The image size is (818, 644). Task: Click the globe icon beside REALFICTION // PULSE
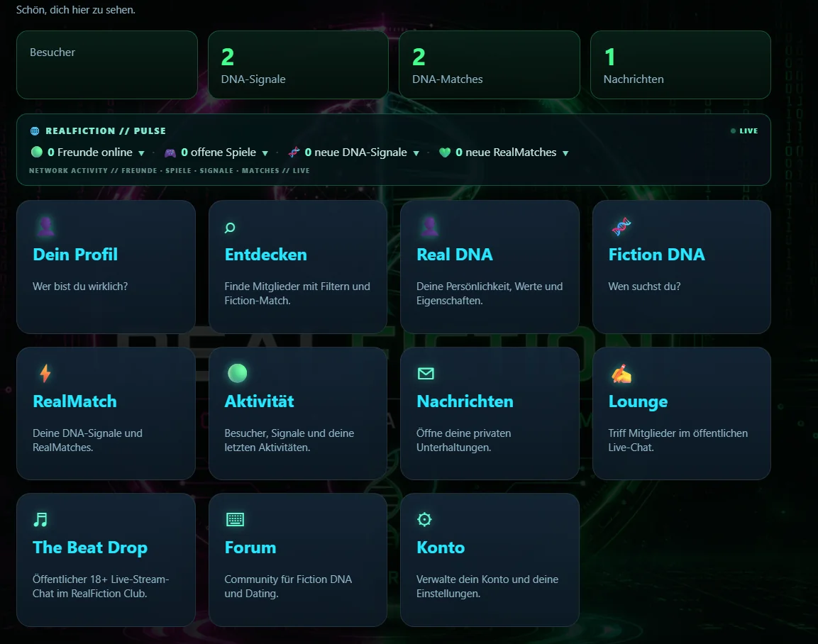coord(35,131)
